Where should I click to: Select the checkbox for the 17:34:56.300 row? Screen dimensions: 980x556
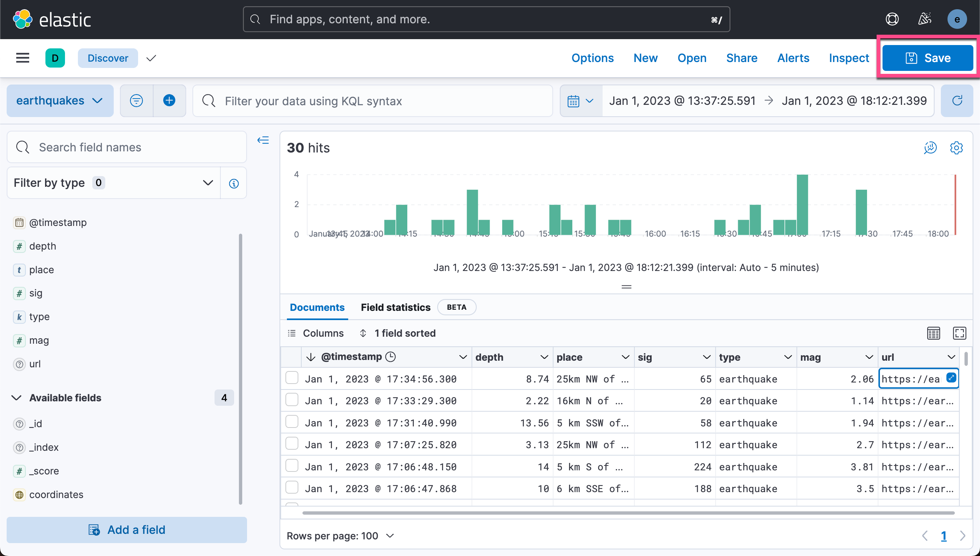pos(292,378)
